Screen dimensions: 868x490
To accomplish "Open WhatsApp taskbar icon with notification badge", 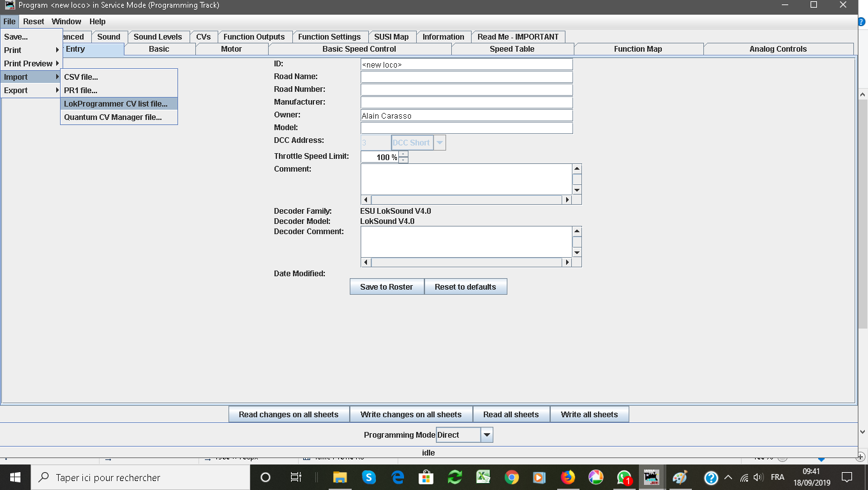I will point(624,477).
